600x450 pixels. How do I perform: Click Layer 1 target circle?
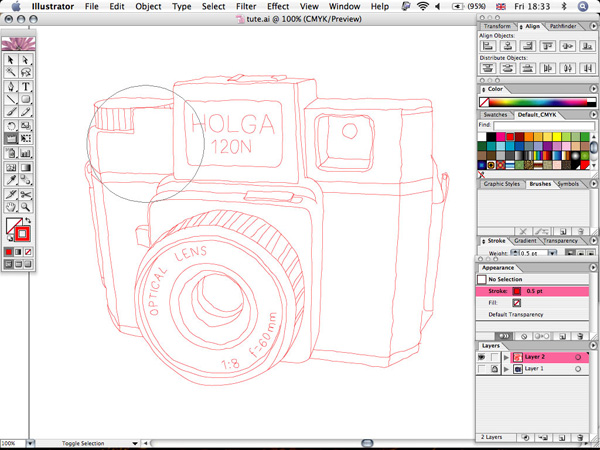click(578, 369)
